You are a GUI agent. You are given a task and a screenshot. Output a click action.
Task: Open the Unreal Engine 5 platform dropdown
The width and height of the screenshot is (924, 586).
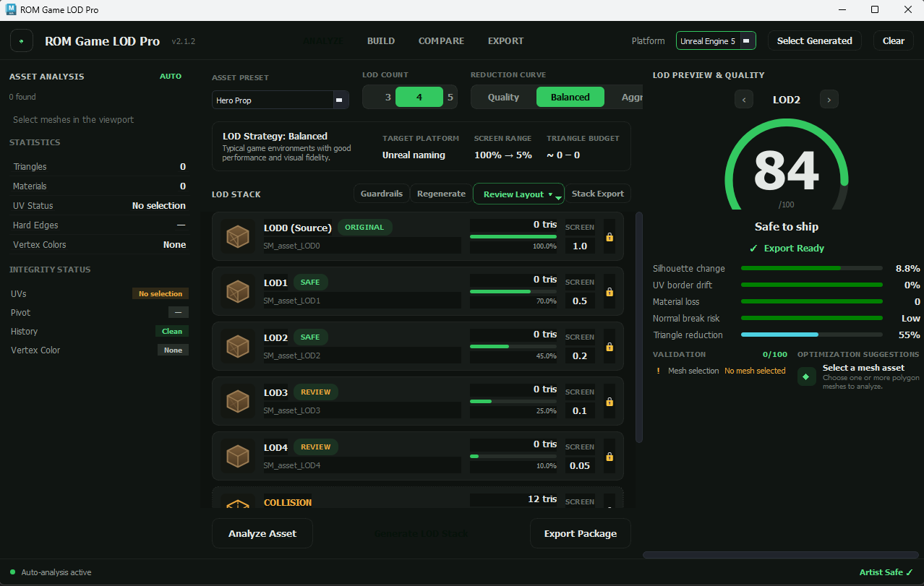(716, 41)
